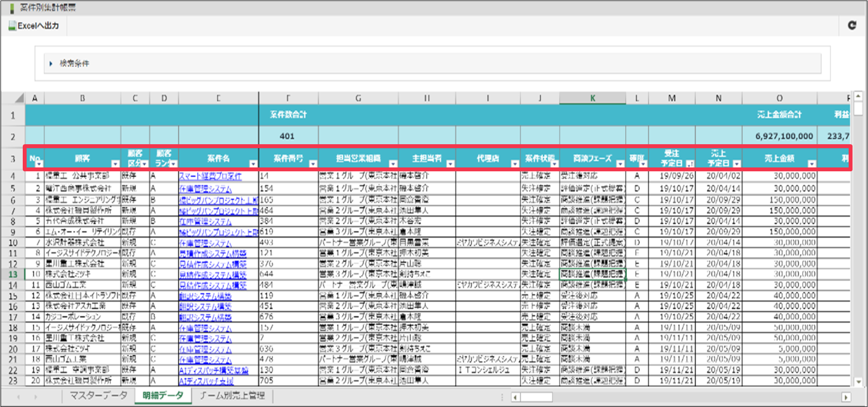Screen dimensions: 868x407
Task: Click 代理店 cell ITコンシェルジュ
Action: click(488, 370)
